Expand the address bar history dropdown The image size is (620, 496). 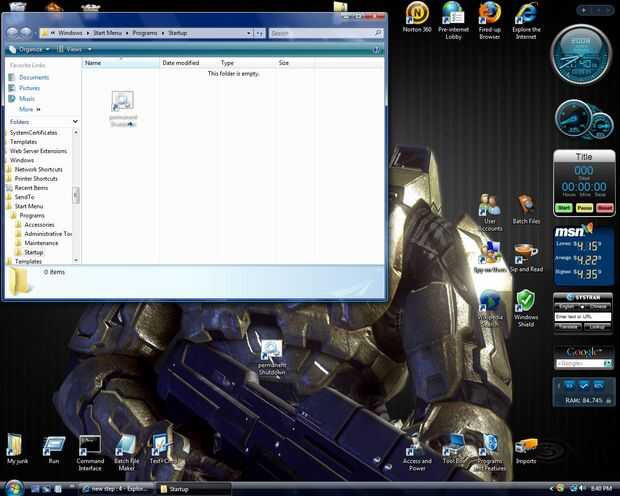[x=249, y=33]
